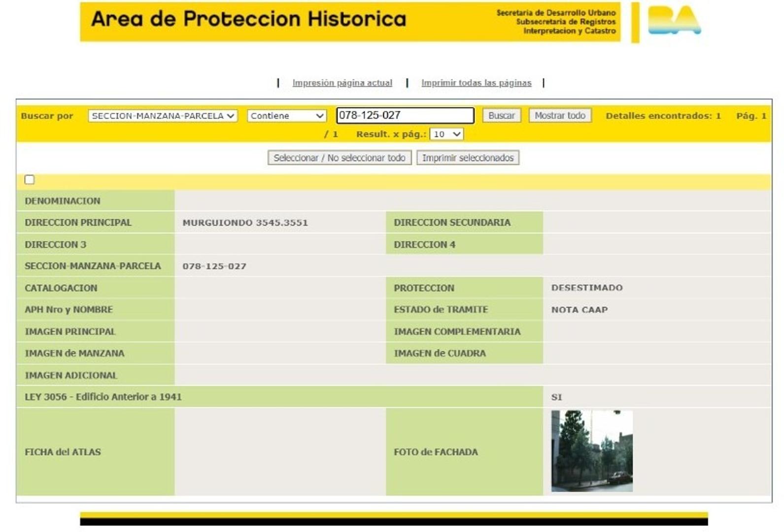
Task: Click the 078-125-027 parcel value in table
Action: pyautogui.click(x=214, y=266)
